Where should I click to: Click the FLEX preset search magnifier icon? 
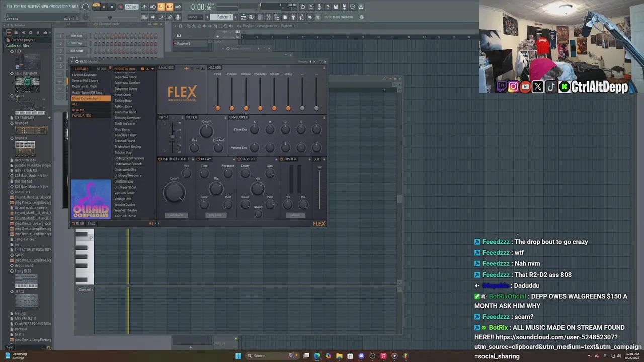coord(151,224)
